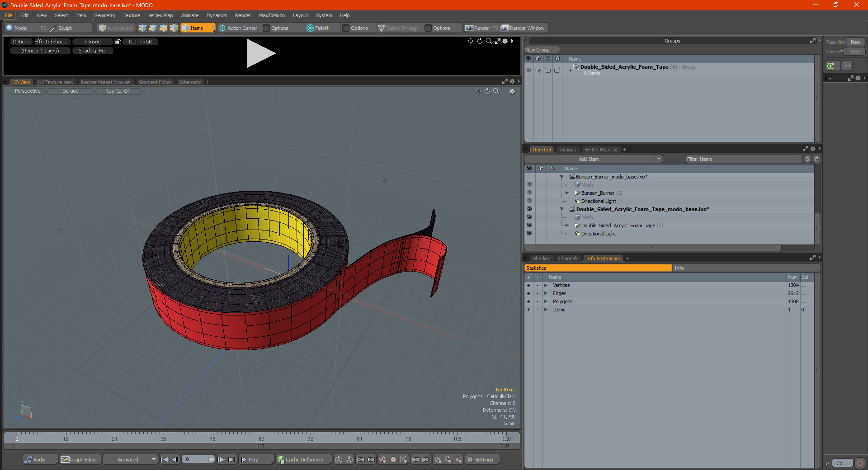
Task: Toggle visibility of Double_Sided scene Mesh
Action: pos(529,217)
